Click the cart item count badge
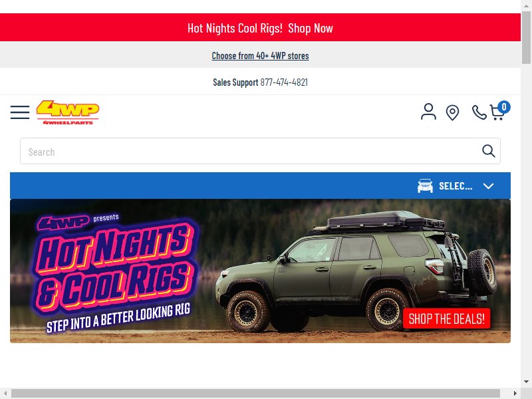 point(504,107)
